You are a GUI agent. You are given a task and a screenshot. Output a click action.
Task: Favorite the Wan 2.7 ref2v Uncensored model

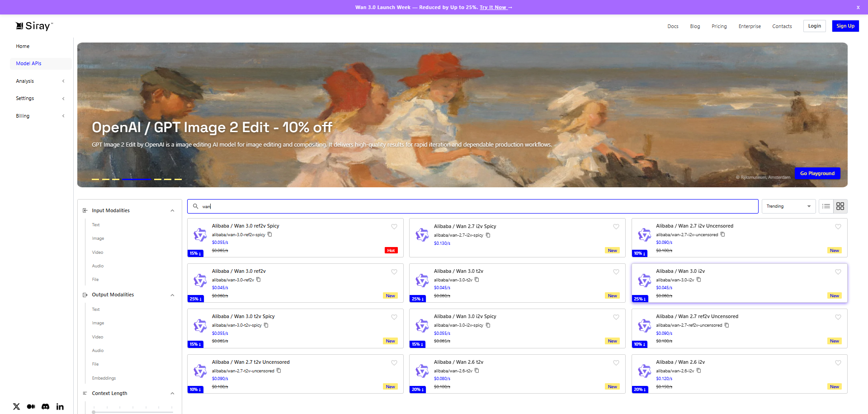click(838, 317)
